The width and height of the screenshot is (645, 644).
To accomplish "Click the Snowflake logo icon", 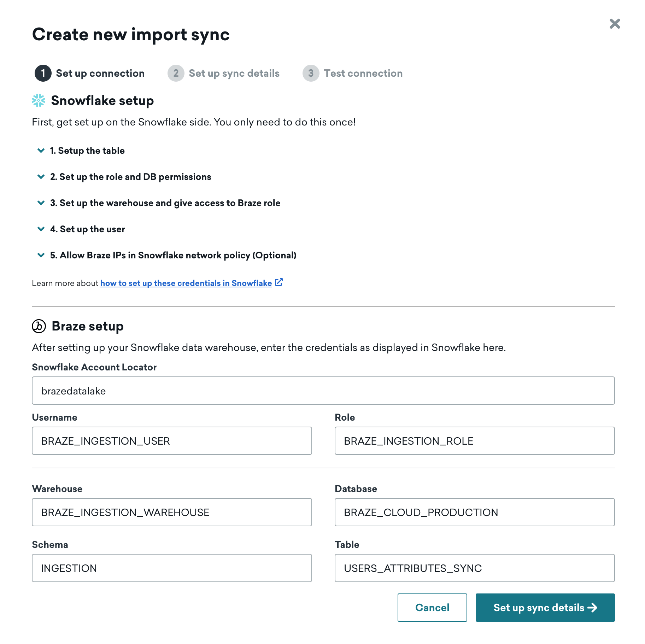I will (x=39, y=100).
